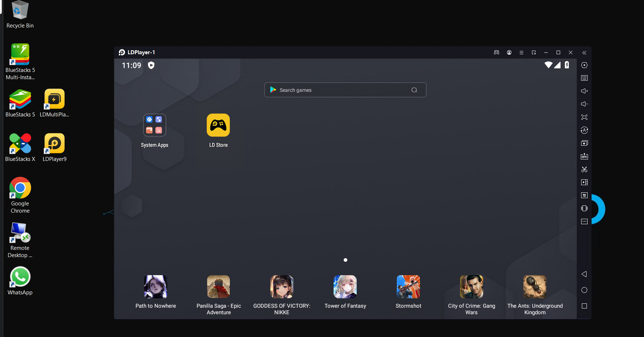The width and height of the screenshot is (644, 337).
Task: Click the mini-window mode icon in title bar
Action: (x=534, y=52)
